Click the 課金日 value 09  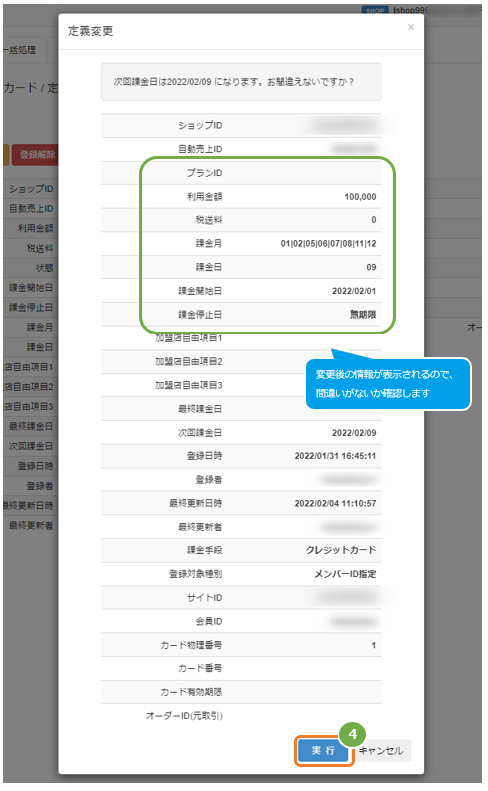tap(371, 267)
